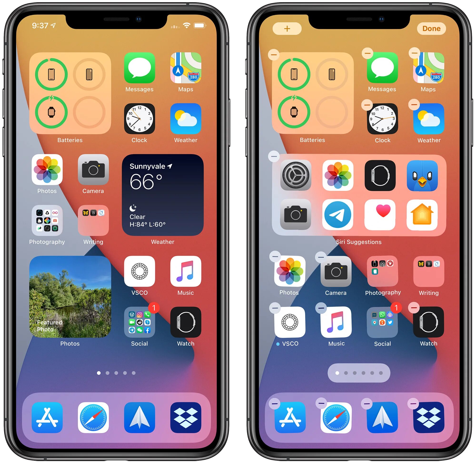This screenshot has height=463, width=476.
Task: Remove the Weather app icon
Action: click(414, 102)
